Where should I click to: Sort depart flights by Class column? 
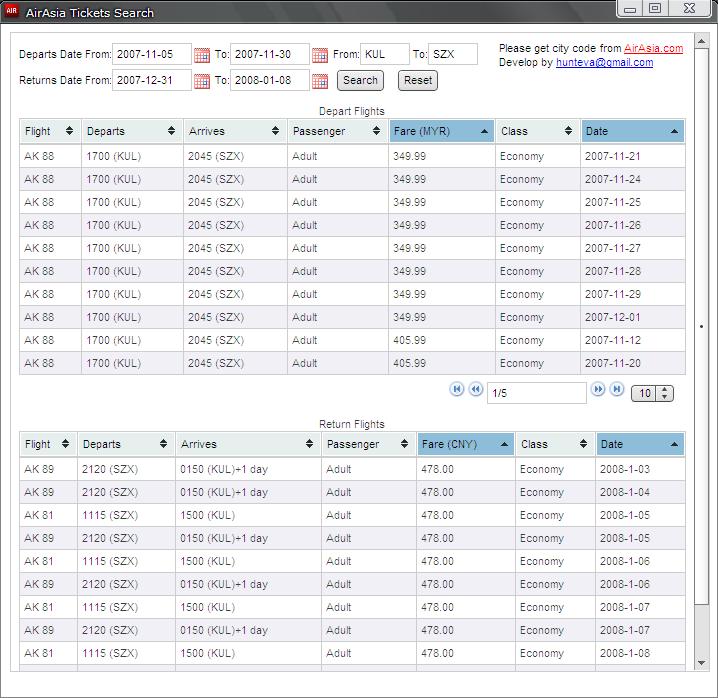pyautogui.click(x=538, y=131)
